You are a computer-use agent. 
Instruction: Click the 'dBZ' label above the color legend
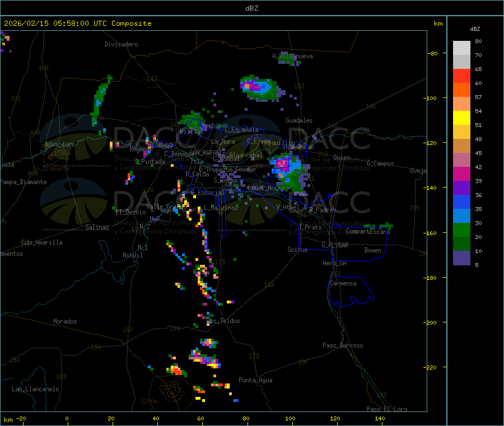(475, 29)
